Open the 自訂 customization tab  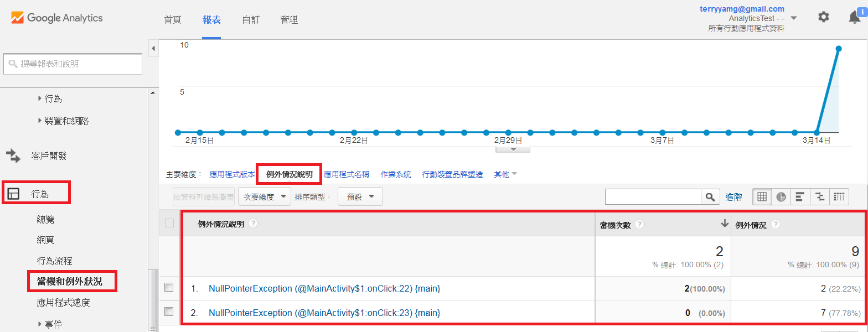(x=251, y=20)
